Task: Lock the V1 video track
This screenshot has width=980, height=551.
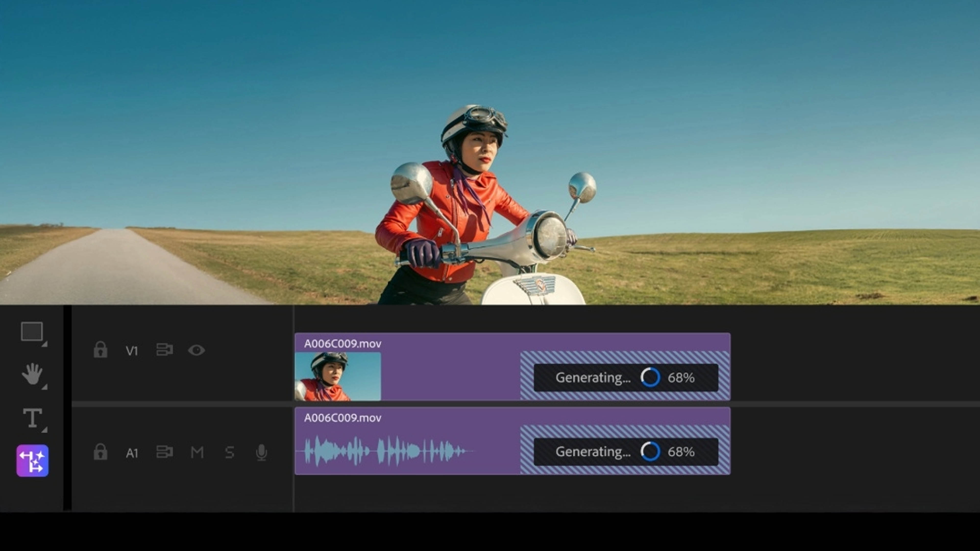Action: coord(100,350)
